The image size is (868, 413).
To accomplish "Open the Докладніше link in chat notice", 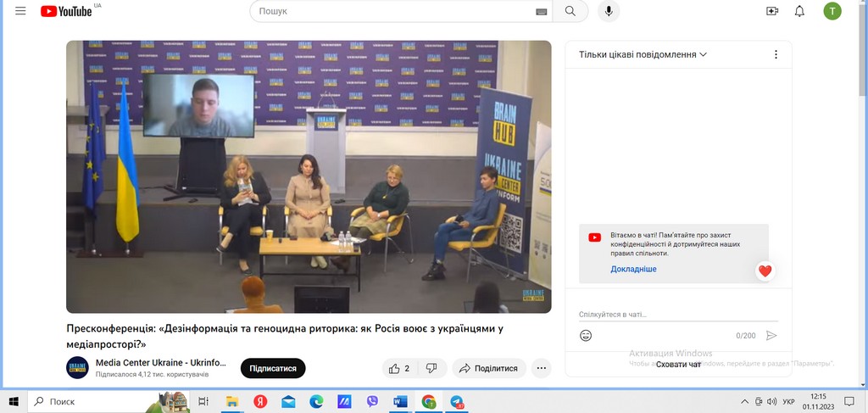I will click(x=633, y=269).
